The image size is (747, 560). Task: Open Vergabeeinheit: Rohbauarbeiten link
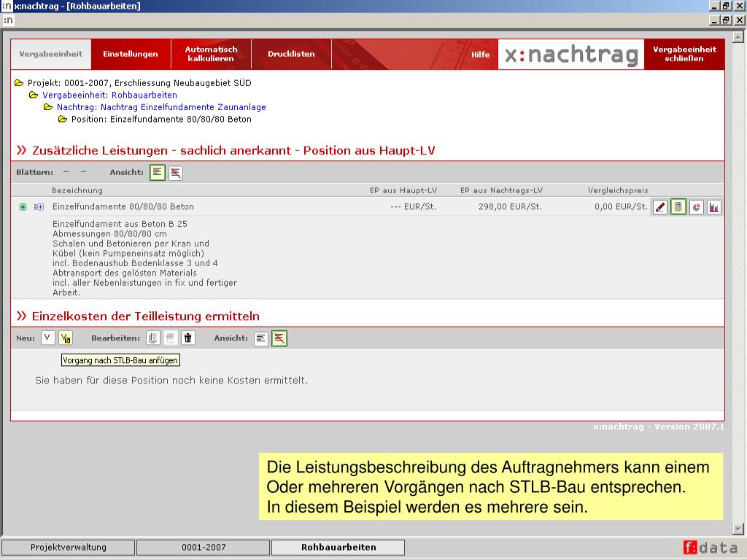109,95
